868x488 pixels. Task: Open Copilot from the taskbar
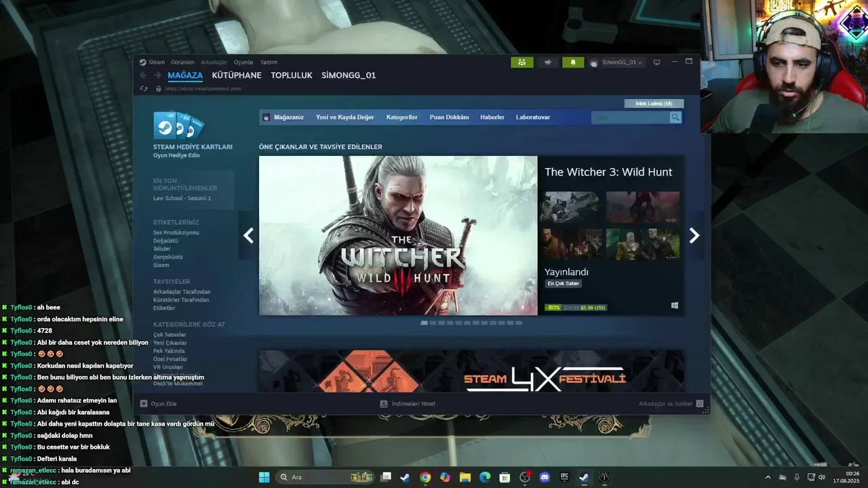[x=445, y=477]
